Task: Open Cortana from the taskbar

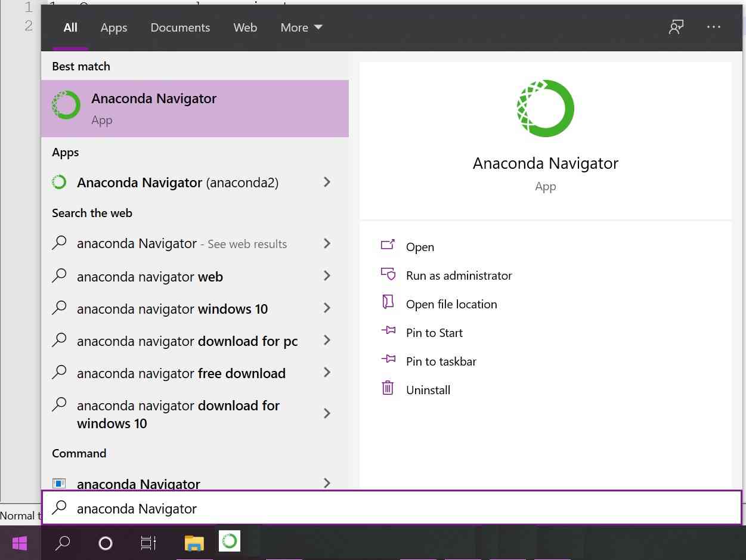Action: (106, 543)
